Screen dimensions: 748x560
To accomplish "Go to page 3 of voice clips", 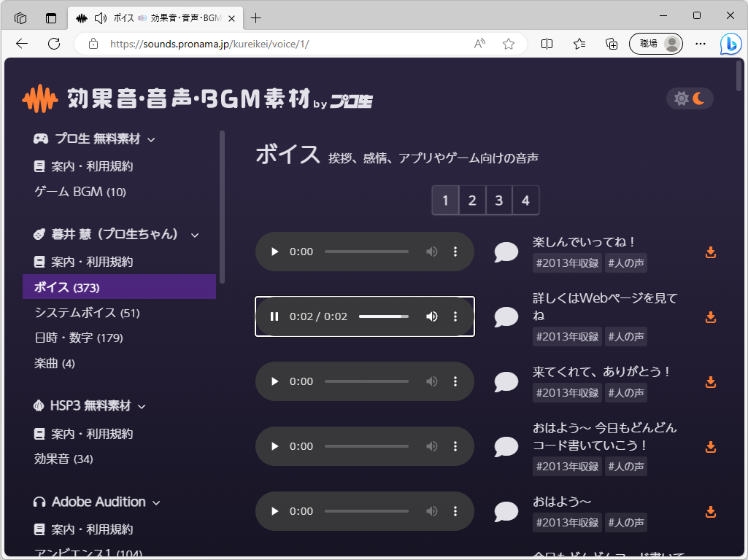I will (x=498, y=200).
